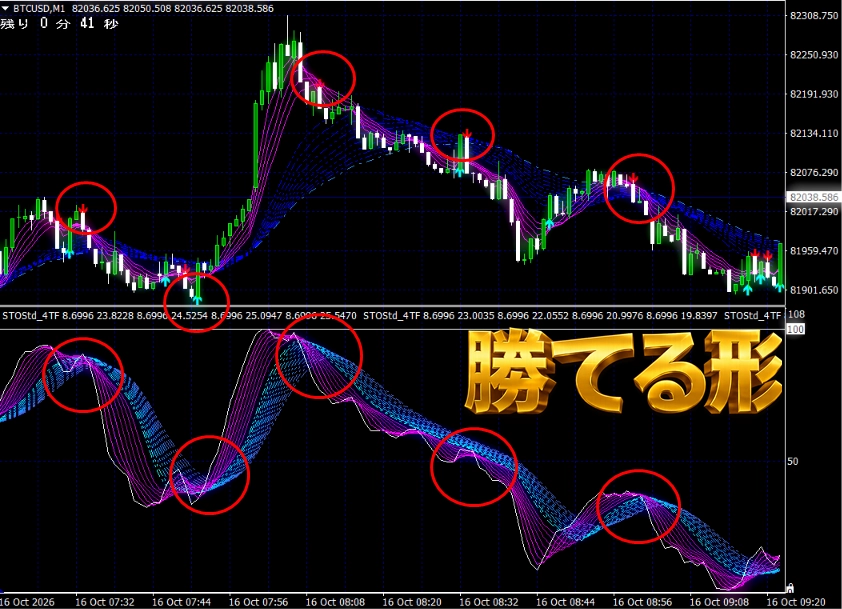Click the BTCUSD,M1 chart symbol label
This screenshot has height=609, width=842.
click(40, 9)
